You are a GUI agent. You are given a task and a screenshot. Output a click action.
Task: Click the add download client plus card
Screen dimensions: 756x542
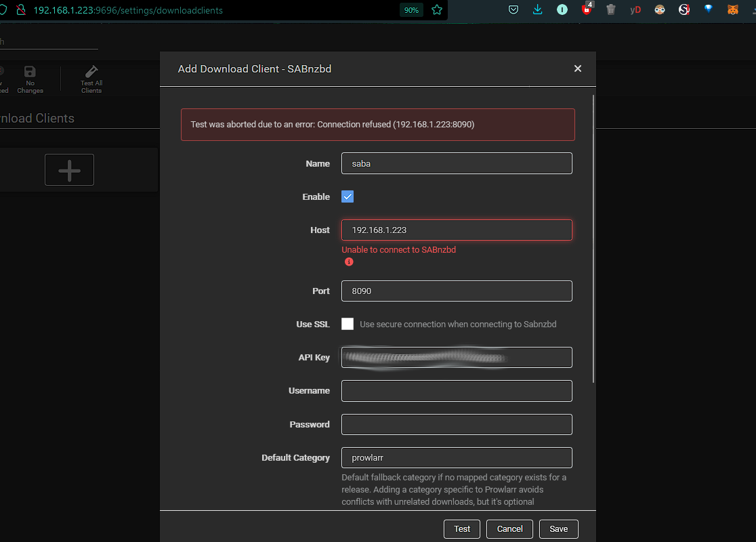pyautogui.click(x=69, y=170)
